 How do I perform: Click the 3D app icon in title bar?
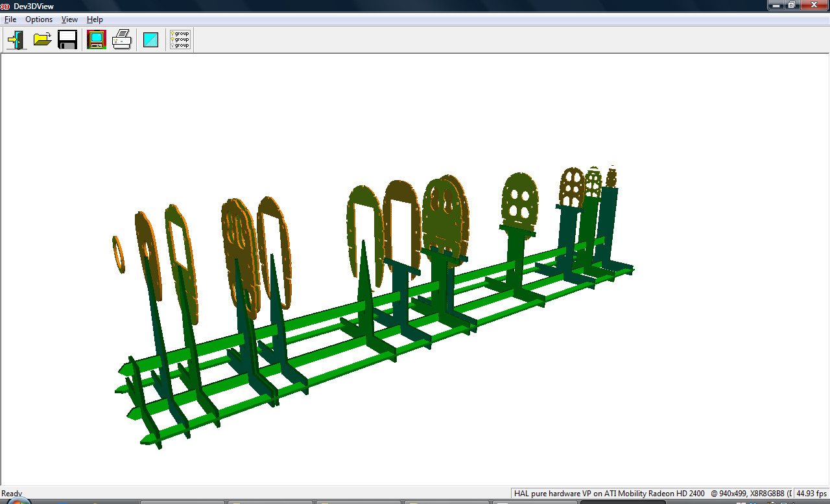point(5,6)
